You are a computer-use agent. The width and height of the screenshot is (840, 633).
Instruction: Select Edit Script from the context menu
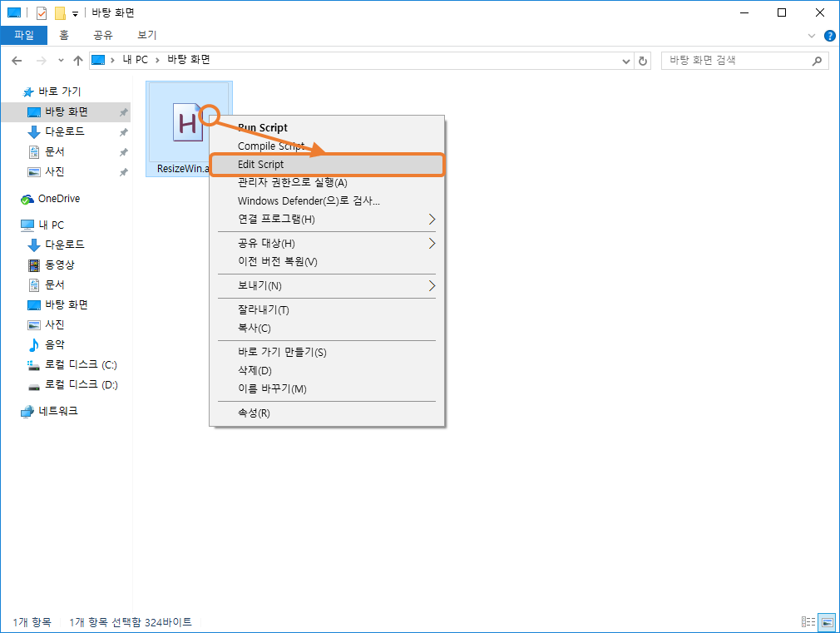pyautogui.click(x=327, y=164)
